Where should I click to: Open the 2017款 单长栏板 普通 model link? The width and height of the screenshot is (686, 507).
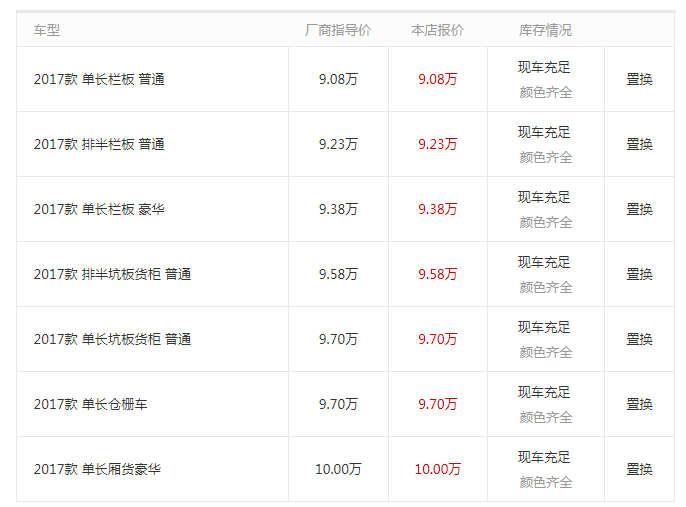(x=99, y=79)
